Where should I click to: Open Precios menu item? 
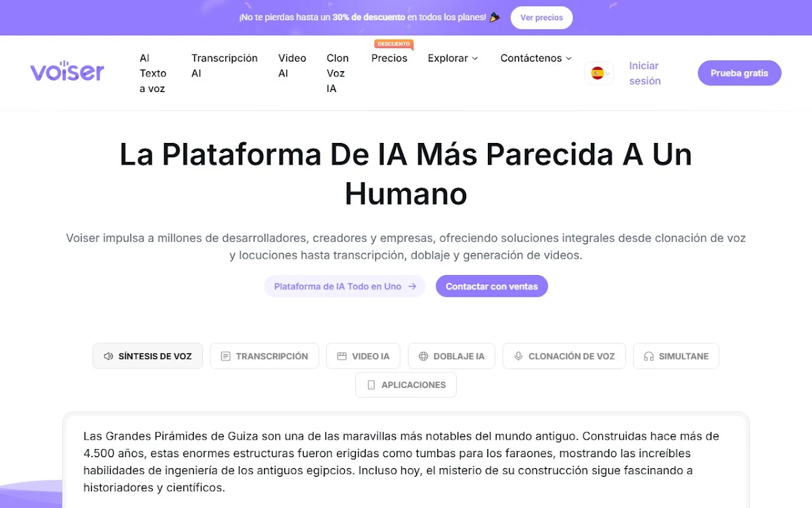(x=389, y=58)
